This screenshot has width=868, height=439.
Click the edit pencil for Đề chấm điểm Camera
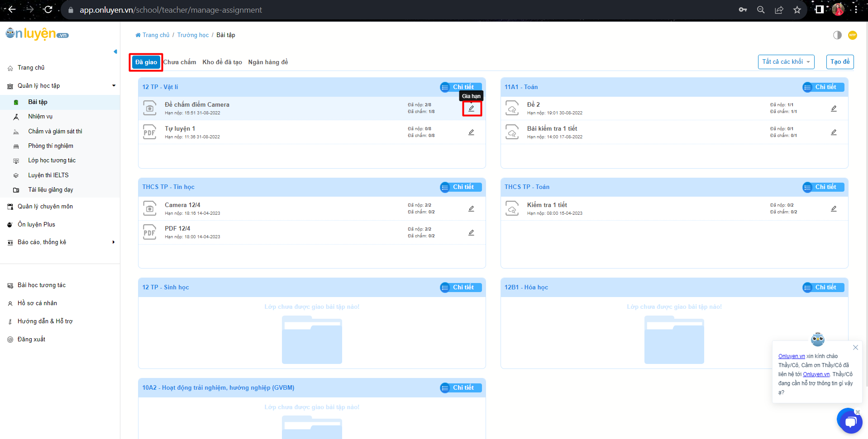click(x=472, y=109)
